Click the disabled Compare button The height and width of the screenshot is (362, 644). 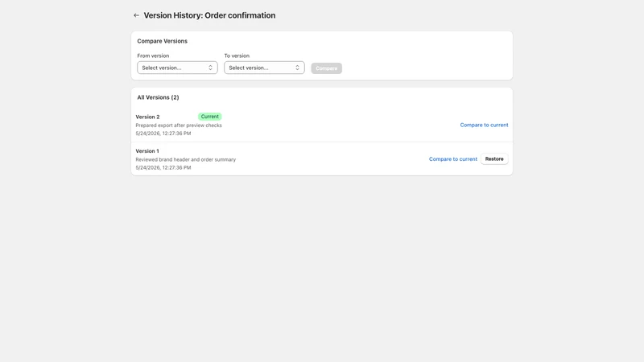(327, 68)
